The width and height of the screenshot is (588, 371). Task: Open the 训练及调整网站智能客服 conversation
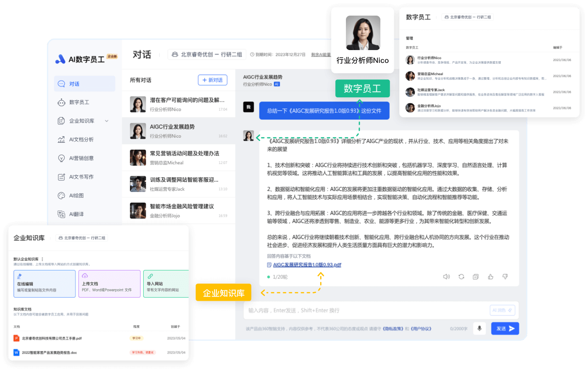(x=178, y=184)
